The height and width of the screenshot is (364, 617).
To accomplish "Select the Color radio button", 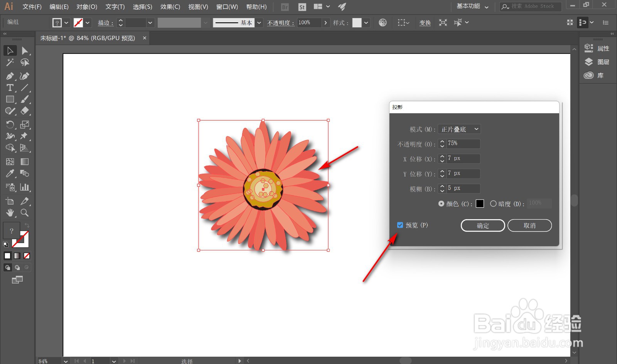I will coord(441,204).
